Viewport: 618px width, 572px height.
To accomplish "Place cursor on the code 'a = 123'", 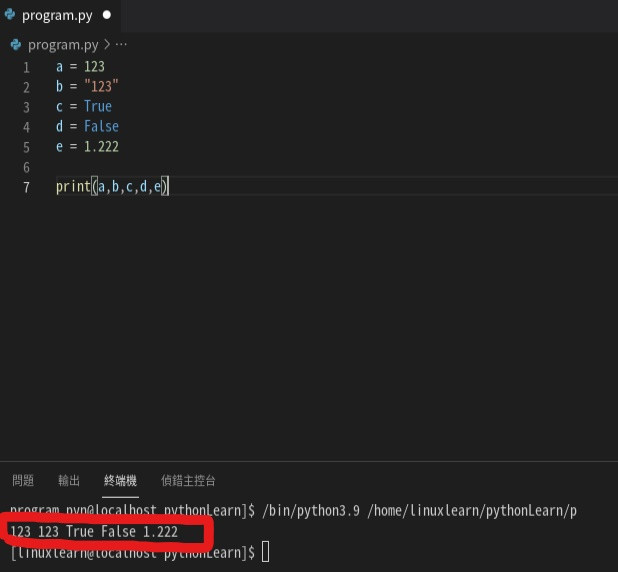I will (80, 67).
